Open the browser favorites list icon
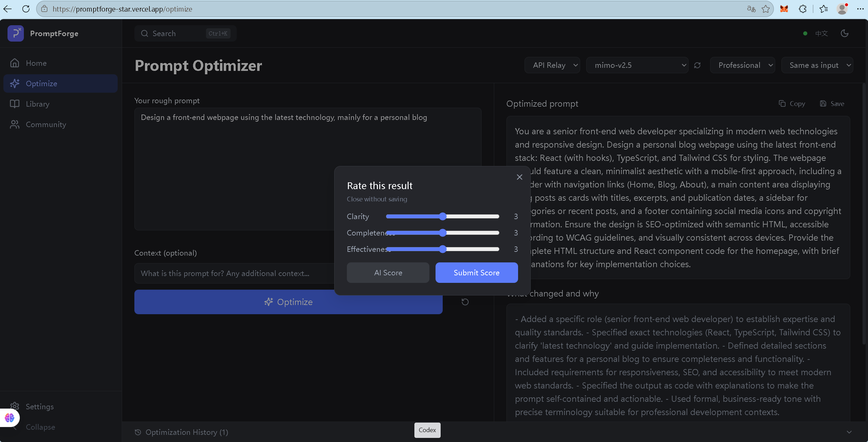Image resolution: width=868 pixels, height=442 pixels. pyautogui.click(x=824, y=9)
